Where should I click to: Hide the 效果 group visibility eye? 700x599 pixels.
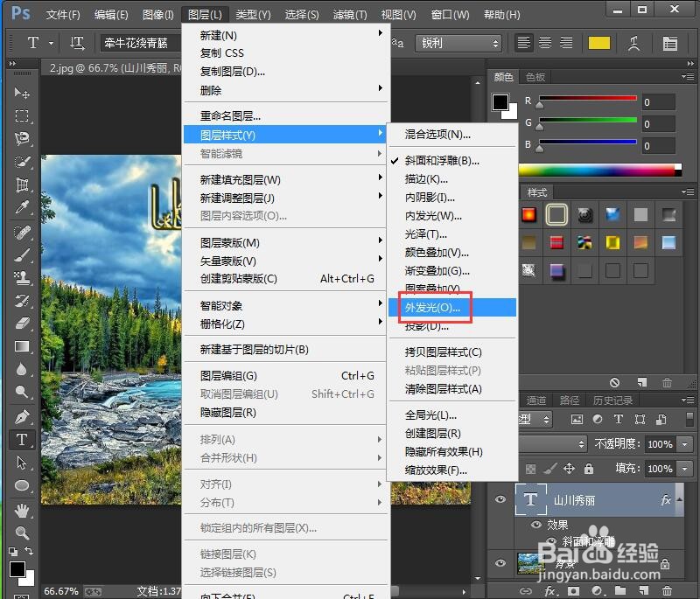[x=537, y=523]
